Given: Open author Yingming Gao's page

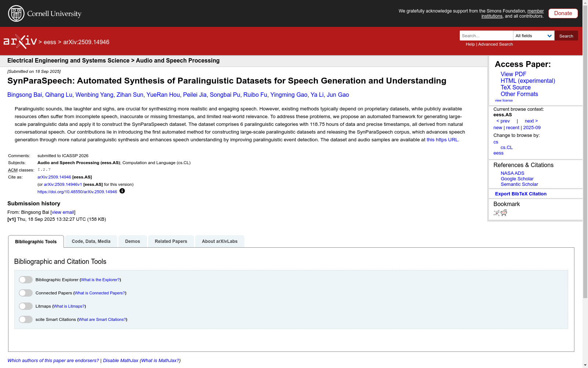Looking at the screenshot, I should coord(289,95).
